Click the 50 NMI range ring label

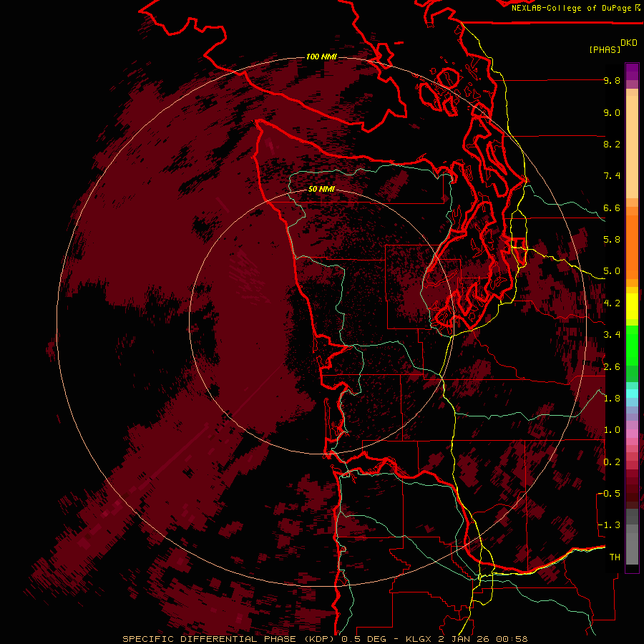click(x=321, y=190)
